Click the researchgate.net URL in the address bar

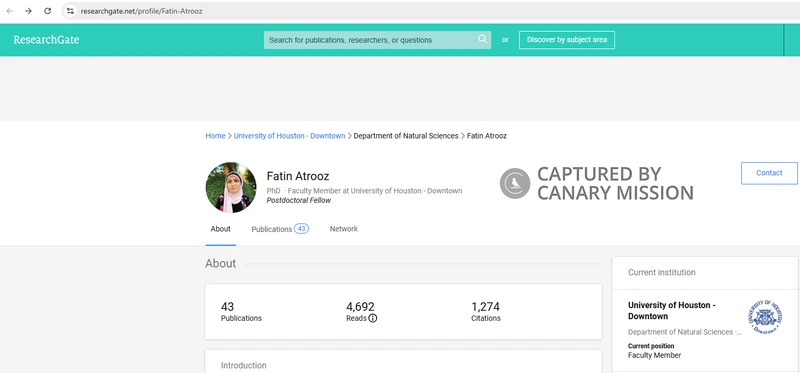[141, 11]
